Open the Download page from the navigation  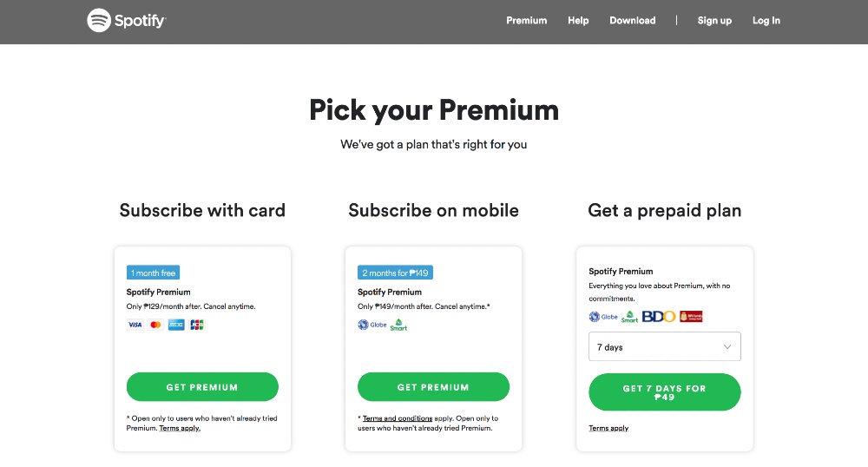[x=633, y=20]
